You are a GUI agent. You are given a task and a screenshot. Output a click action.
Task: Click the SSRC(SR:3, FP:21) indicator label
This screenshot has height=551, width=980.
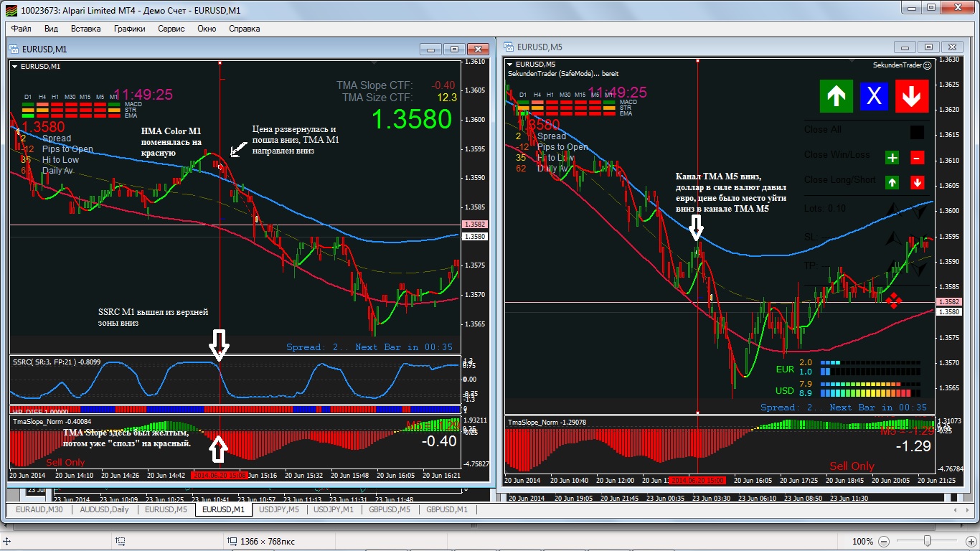coord(57,362)
